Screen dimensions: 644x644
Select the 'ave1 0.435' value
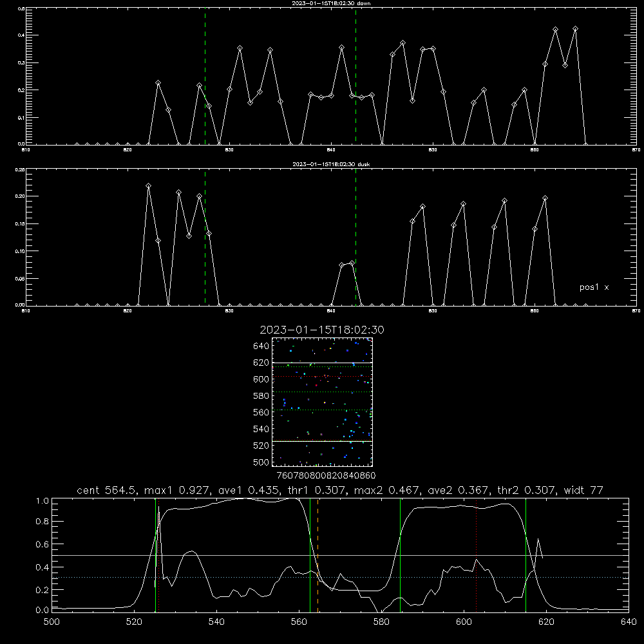[249, 490]
